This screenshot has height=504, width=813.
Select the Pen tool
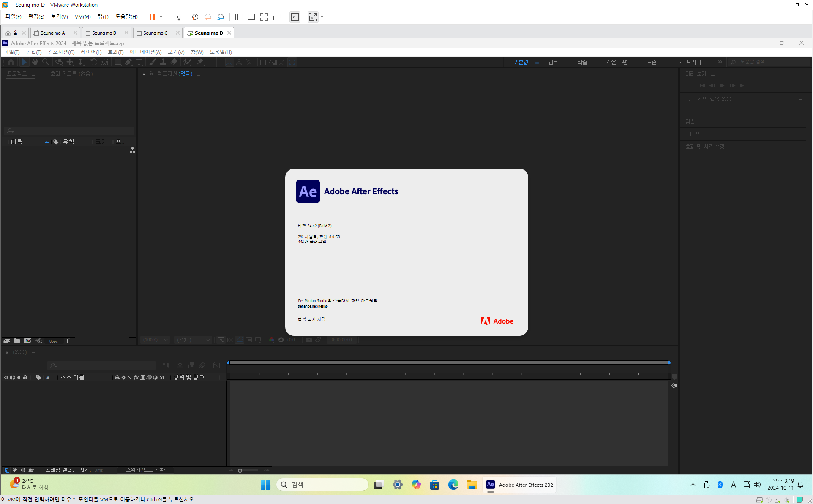pos(128,62)
